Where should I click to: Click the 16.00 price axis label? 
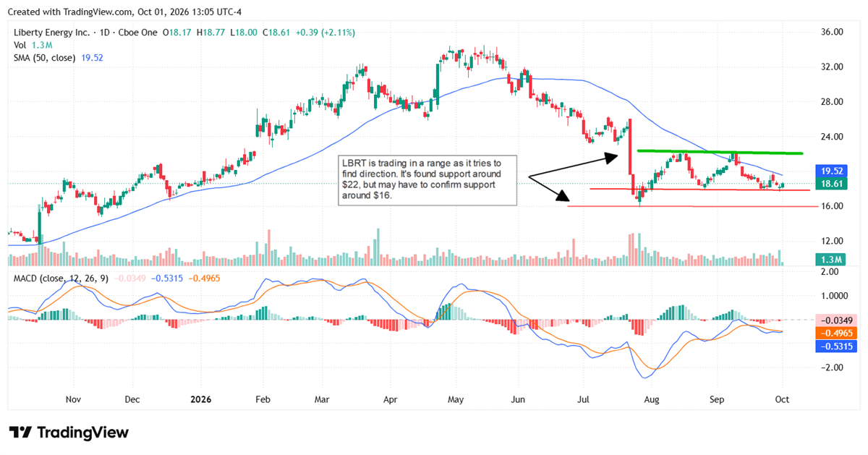[x=832, y=206]
